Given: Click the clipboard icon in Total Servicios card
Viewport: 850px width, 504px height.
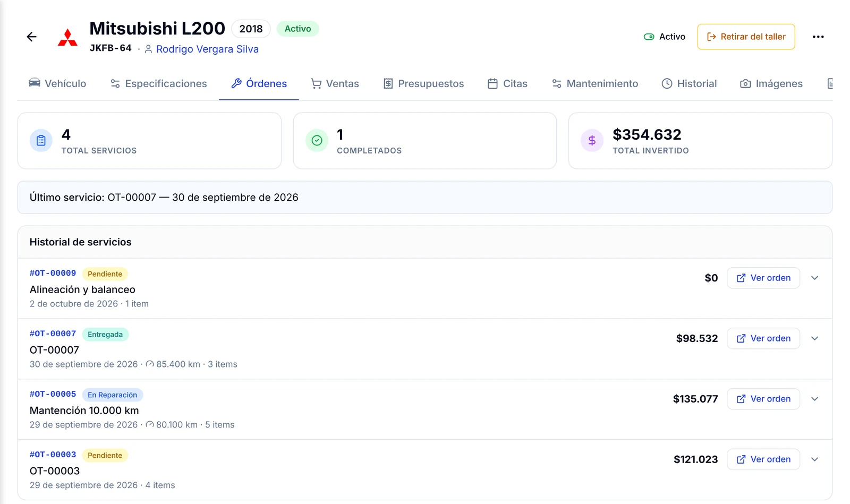Looking at the screenshot, I should click(41, 141).
